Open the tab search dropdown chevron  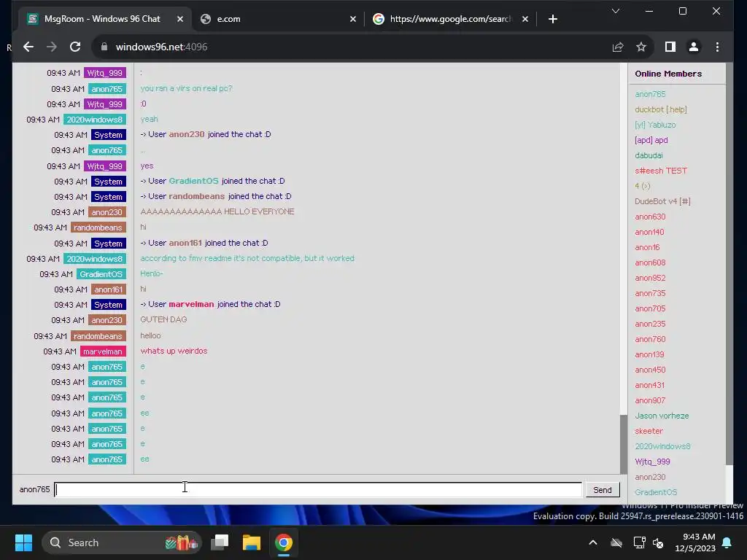coord(616,11)
